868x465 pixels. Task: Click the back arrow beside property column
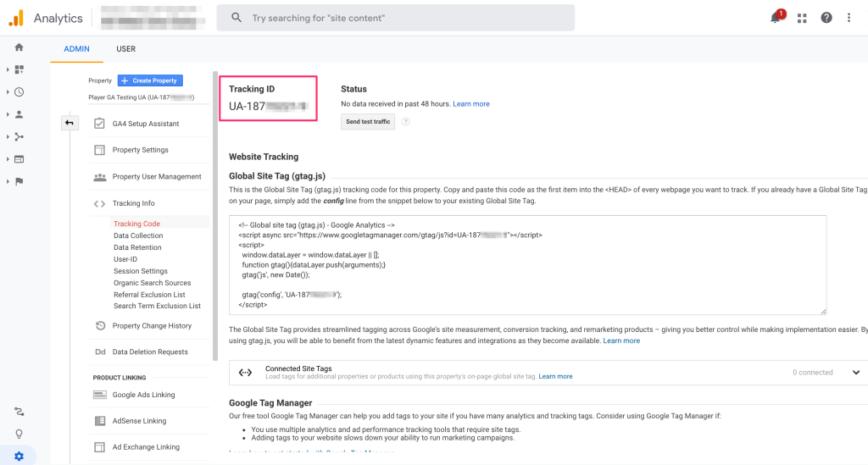click(70, 123)
